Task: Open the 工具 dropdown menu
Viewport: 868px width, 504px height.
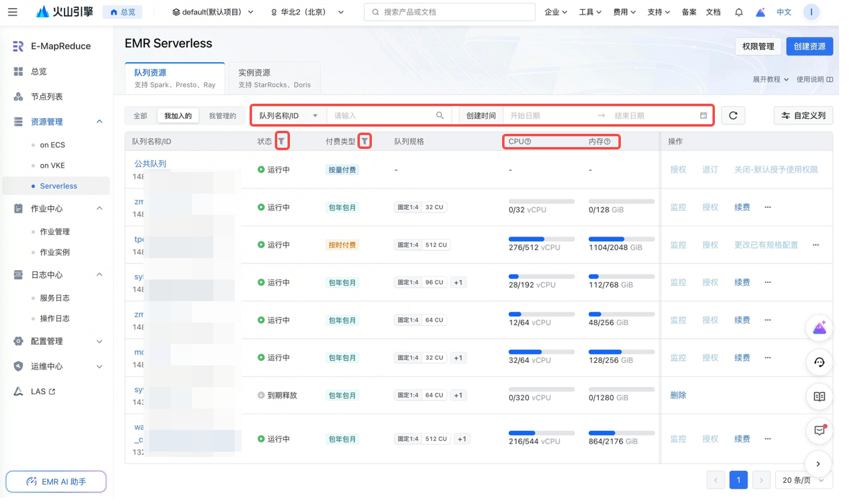Action: point(590,12)
